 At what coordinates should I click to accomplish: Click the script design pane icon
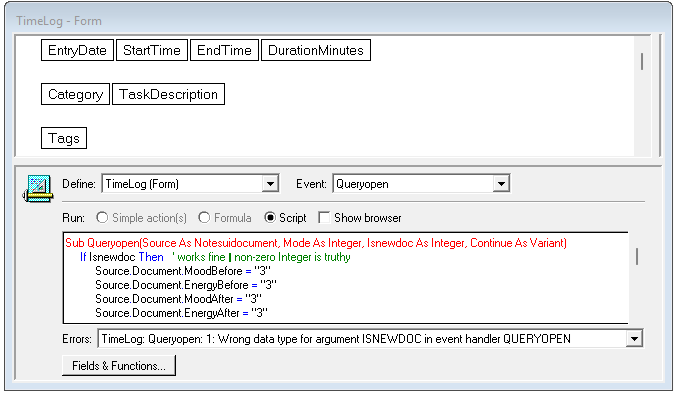[x=38, y=188]
